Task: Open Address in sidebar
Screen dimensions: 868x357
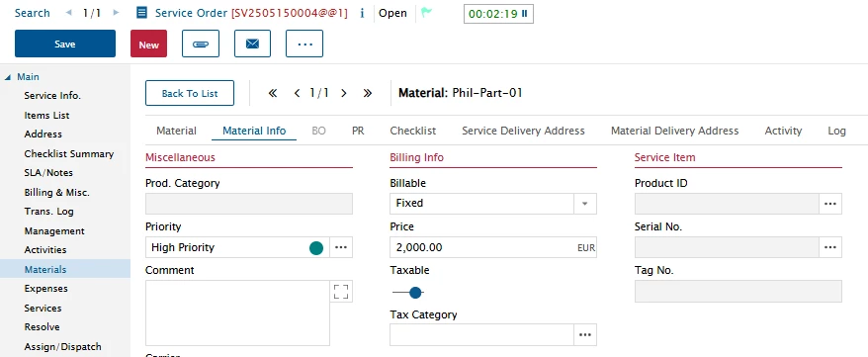Action: (x=43, y=134)
